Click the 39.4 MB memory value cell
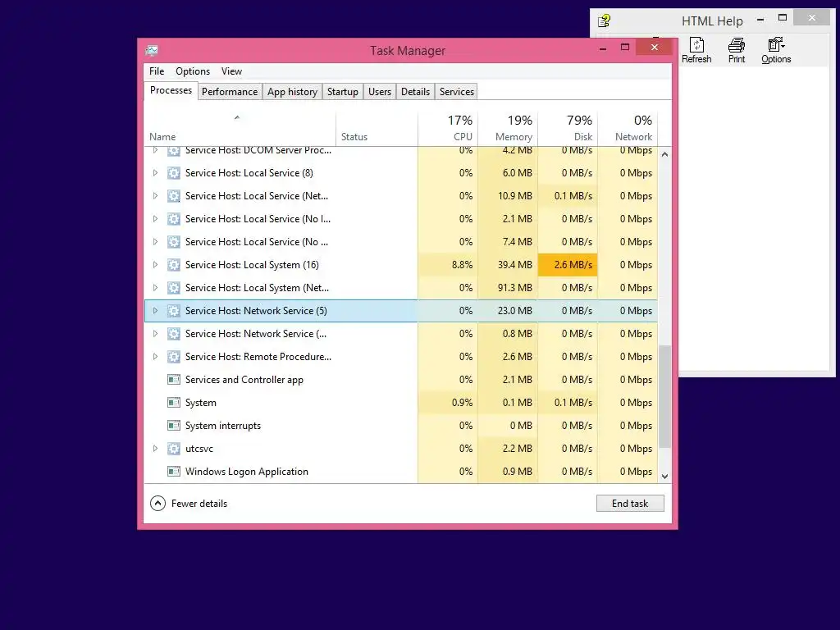This screenshot has height=630, width=840. point(508,265)
